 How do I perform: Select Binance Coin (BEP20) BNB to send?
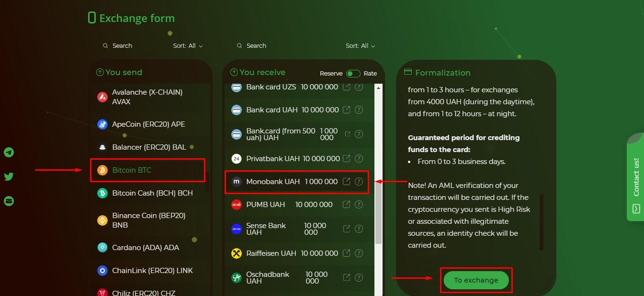[x=150, y=220]
